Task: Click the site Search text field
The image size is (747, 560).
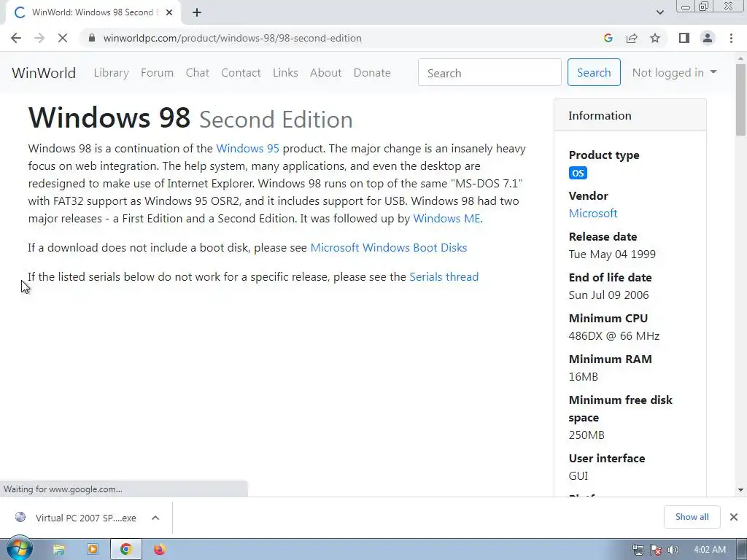Action: (x=489, y=72)
